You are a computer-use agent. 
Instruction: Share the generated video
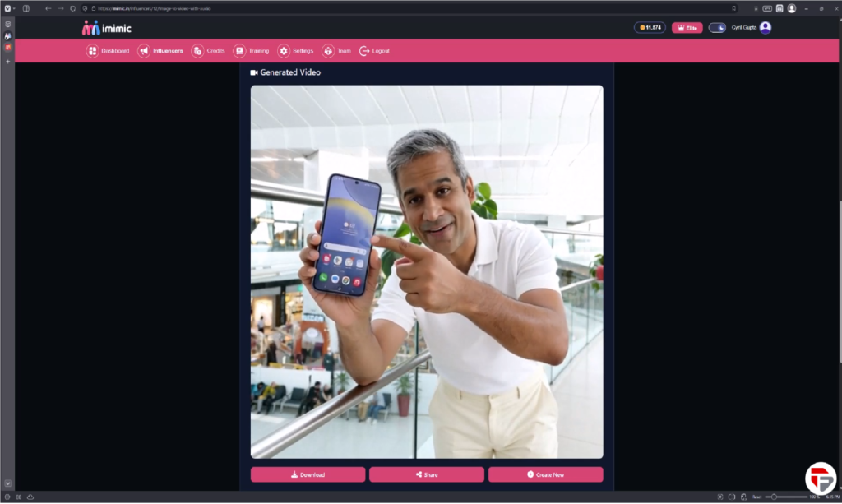[x=426, y=474]
